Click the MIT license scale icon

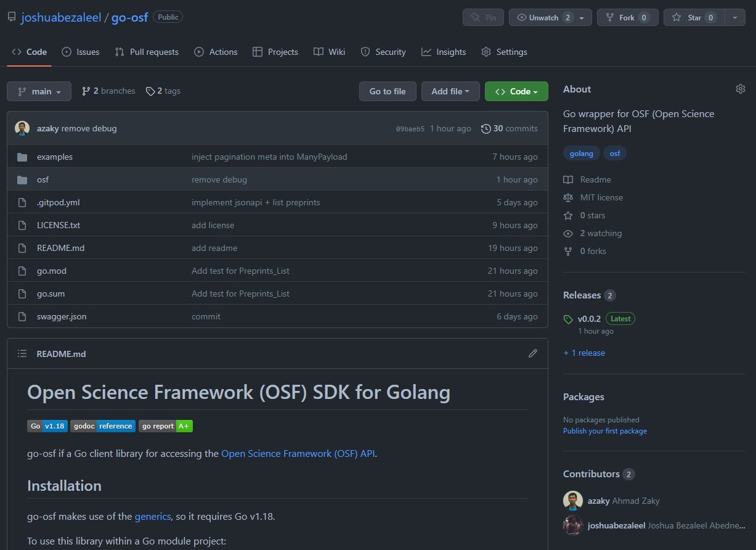click(568, 197)
